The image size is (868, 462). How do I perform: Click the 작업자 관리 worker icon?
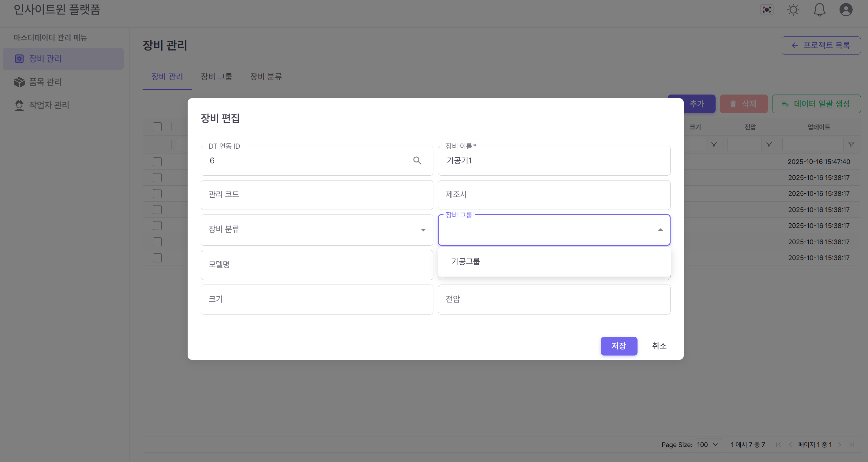19,105
